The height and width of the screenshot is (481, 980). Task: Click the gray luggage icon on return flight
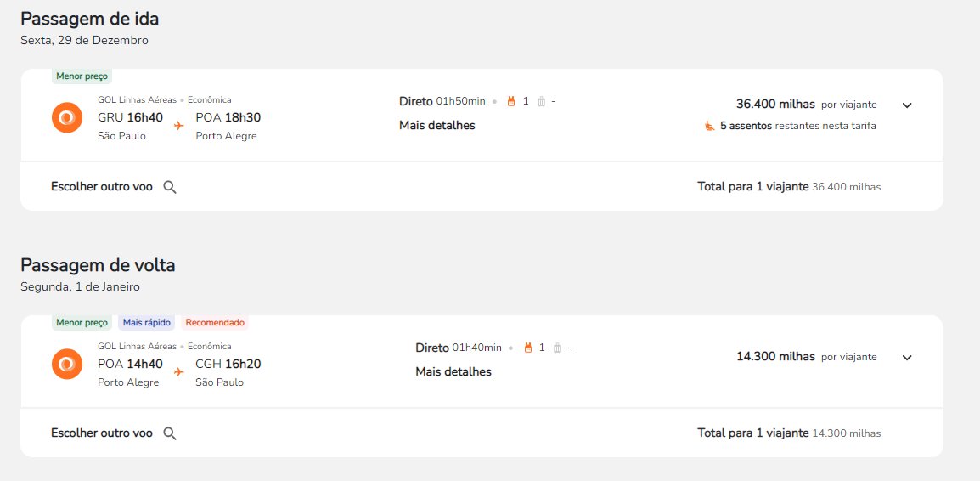(557, 348)
